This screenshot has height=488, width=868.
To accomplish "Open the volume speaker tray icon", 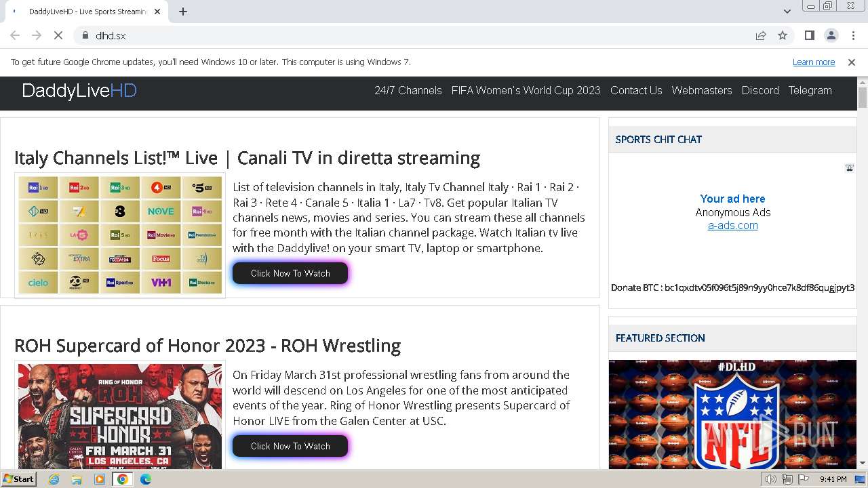I will [770, 479].
